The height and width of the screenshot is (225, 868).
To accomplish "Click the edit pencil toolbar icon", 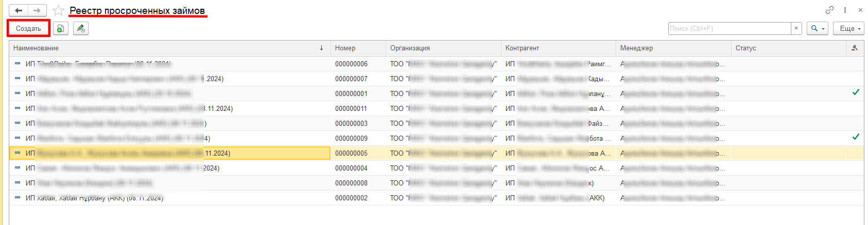I will (x=81, y=28).
